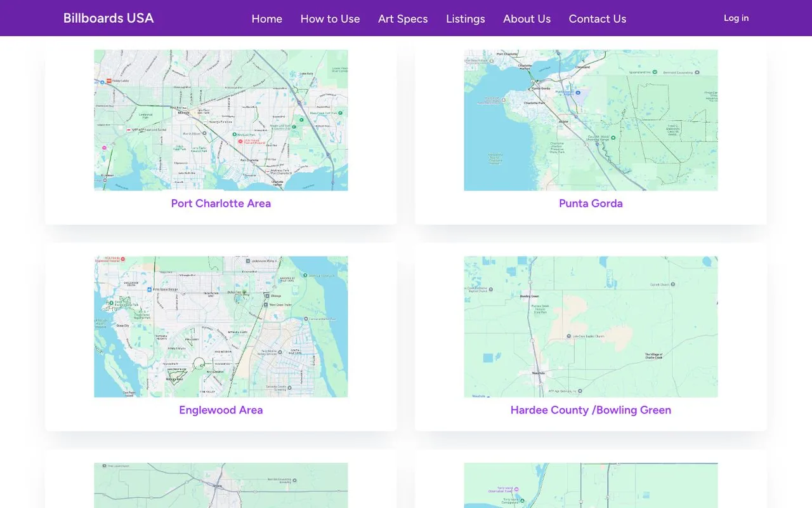The height and width of the screenshot is (508, 812).
Task: Click the Punta Gorda title link
Action: pos(591,203)
